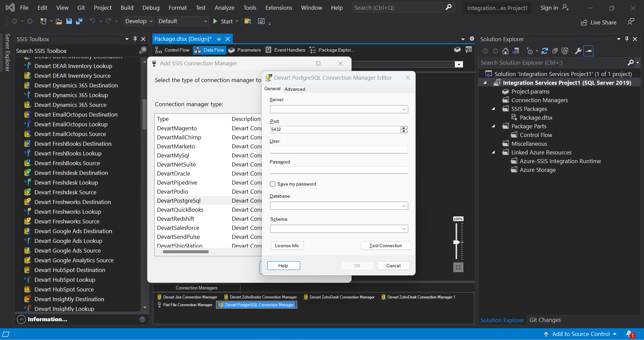This screenshot has width=644, height=340.
Task: Click Add to Source Control
Action: (581, 334)
